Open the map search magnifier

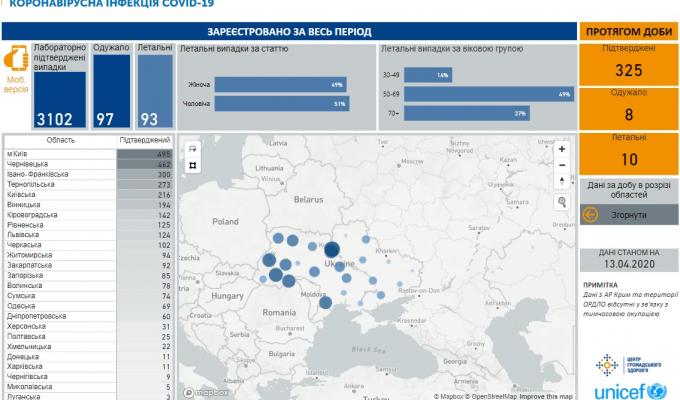click(x=562, y=202)
